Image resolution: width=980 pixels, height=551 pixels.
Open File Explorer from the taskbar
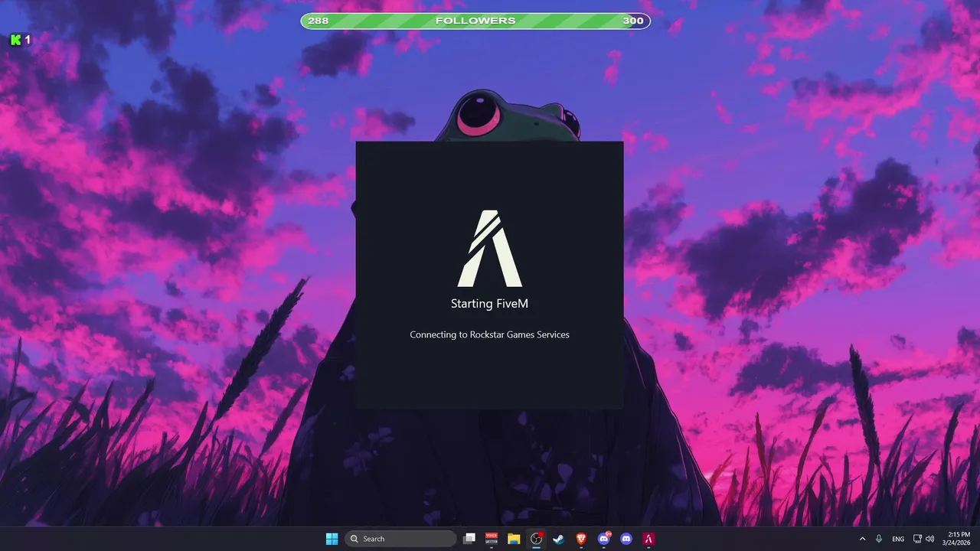[514, 539]
